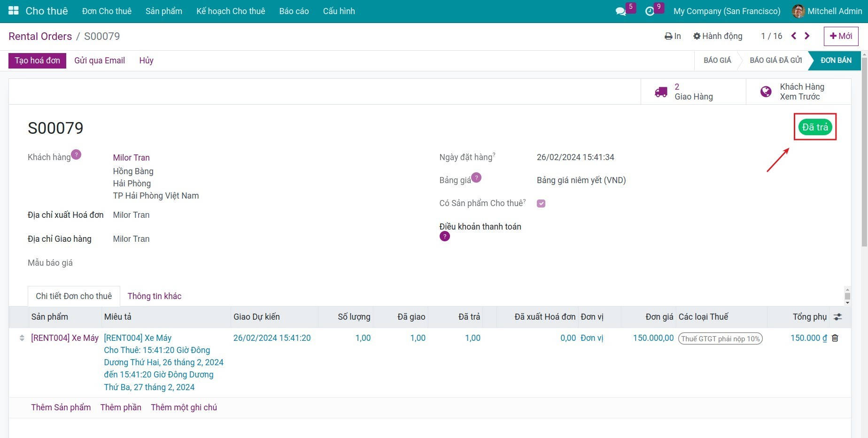The width and height of the screenshot is (868, 438).
Task: Go to the next record arrow
Action: [x=807, y=36]
